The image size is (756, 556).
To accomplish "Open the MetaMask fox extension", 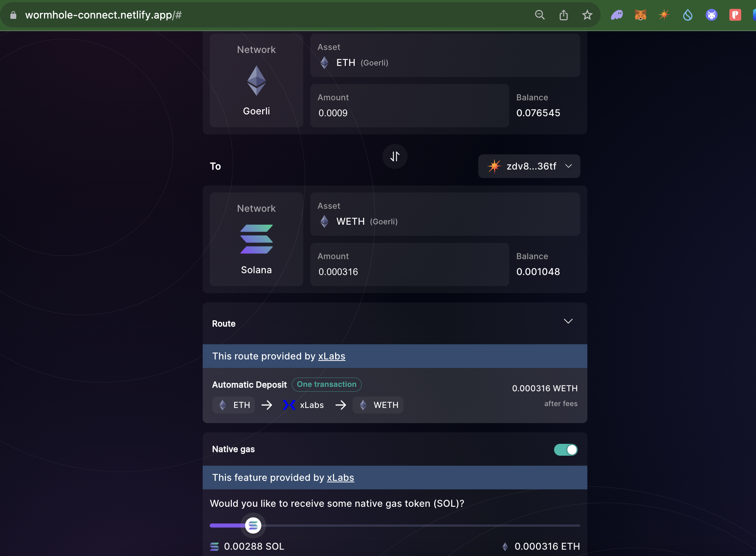I will [x=640, y=15].
